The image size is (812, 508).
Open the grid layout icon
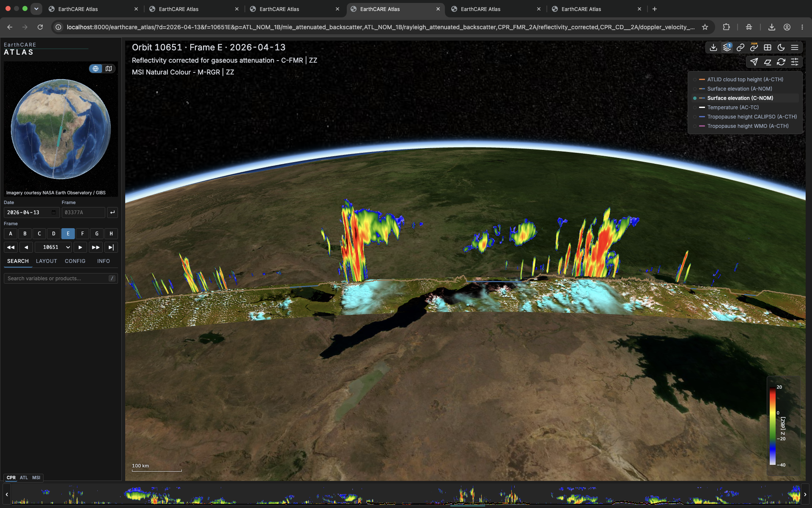click(768, 48)
